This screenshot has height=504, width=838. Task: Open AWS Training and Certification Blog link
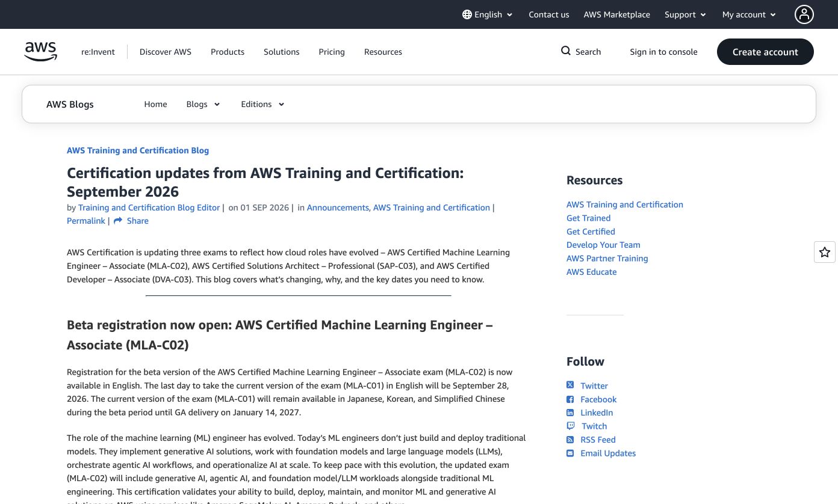click(138, 150)
